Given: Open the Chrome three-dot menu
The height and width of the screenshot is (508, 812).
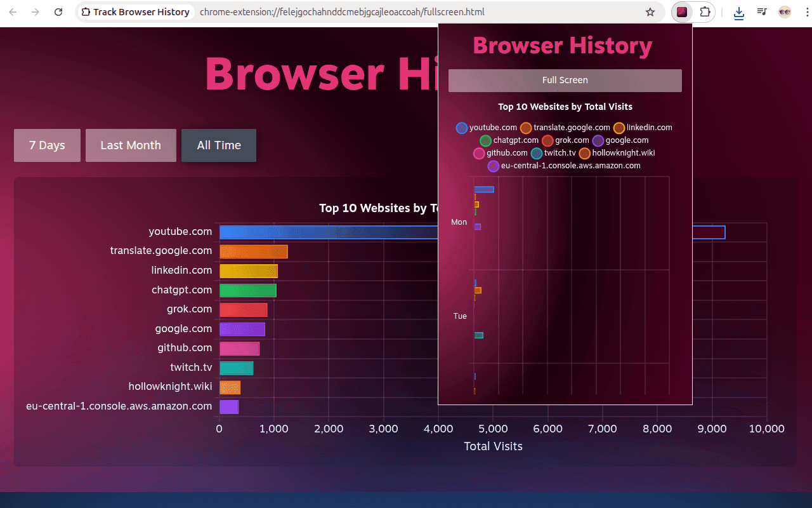Looking at the screenshot, I should (808, 11).
